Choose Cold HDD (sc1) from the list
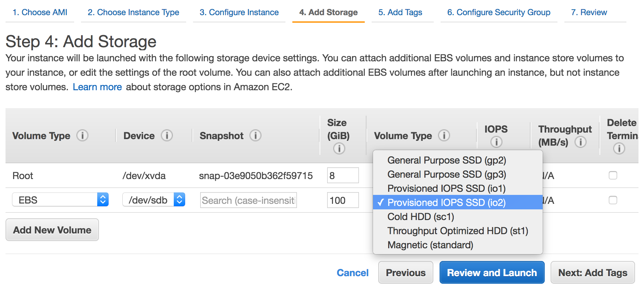The height and width of the screenshot is (292, 644). tap(421, 217)
